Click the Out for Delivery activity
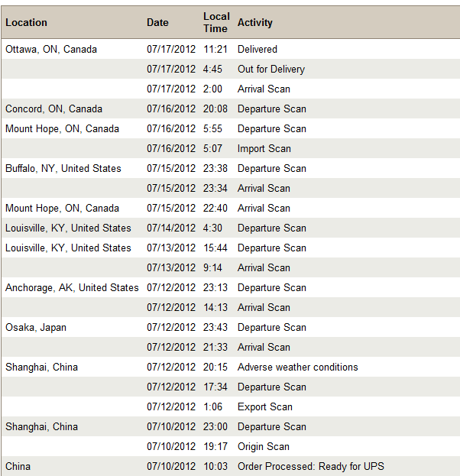The width and height of the screenshot is (460, 476). point(271,70)
